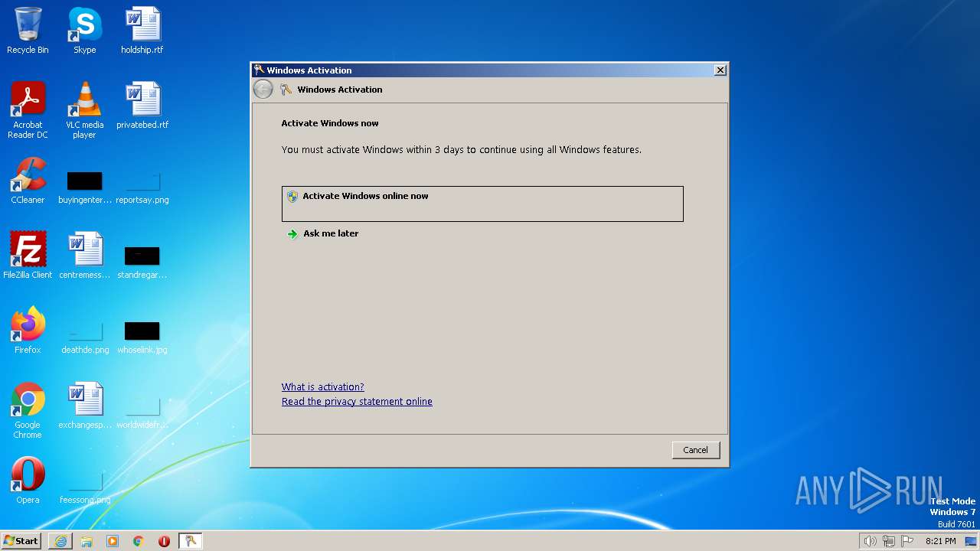Open Opera from the taskbar
980x551 pixels.
click(x=164, y=541)
